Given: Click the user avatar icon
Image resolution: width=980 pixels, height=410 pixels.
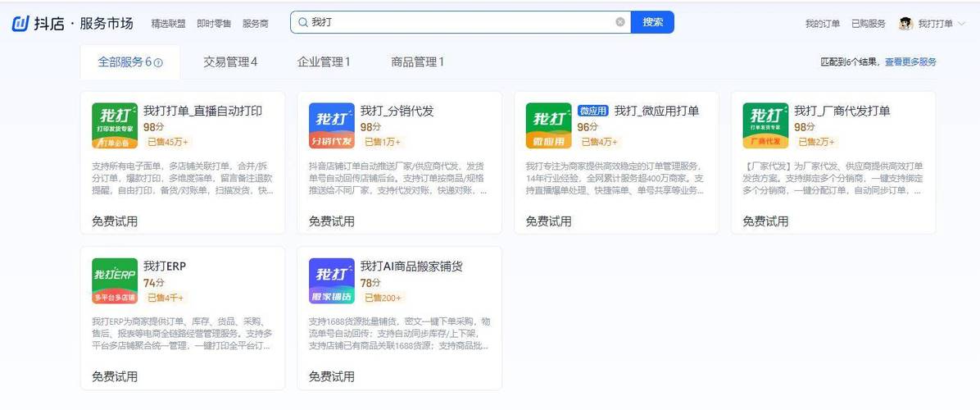Looking at the screenshot, I should coord(905,24).
